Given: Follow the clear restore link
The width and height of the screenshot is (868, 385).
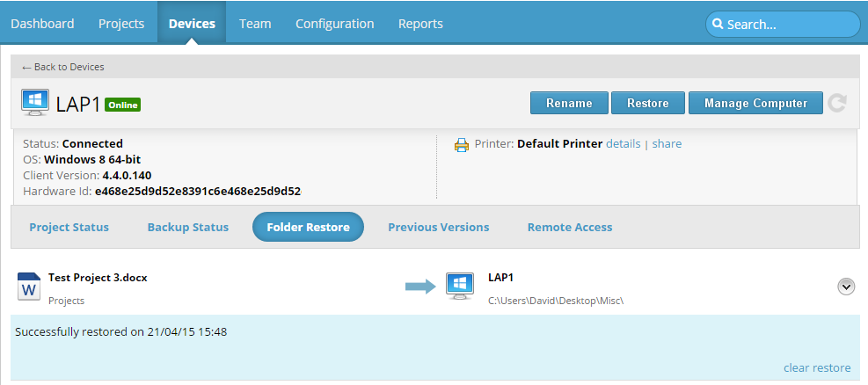Looking at the screenshot, I should pos(817,367).
